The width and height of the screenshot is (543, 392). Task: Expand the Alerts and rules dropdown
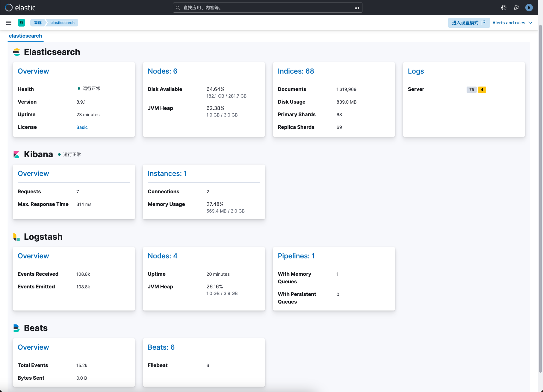tap(512, 23)
